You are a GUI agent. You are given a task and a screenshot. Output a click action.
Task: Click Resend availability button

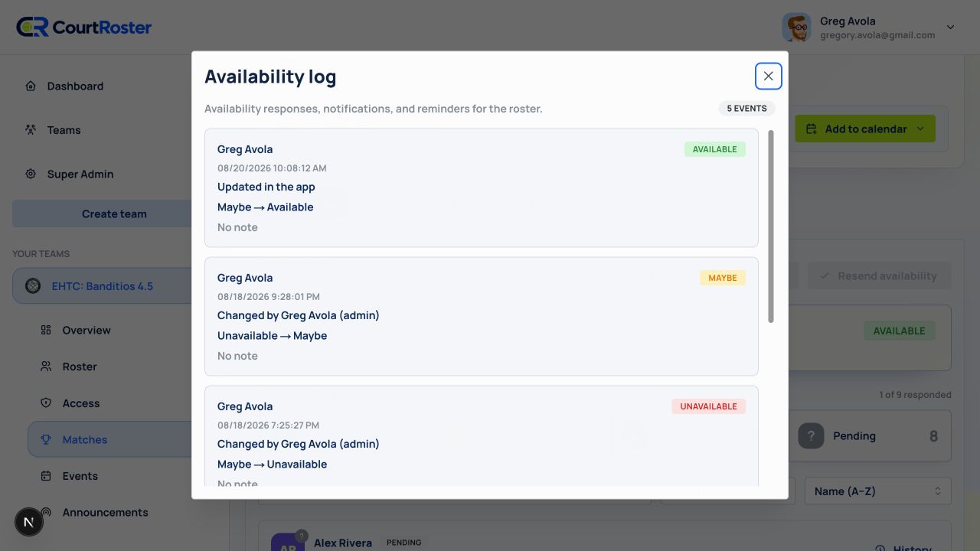pos(878,275)
